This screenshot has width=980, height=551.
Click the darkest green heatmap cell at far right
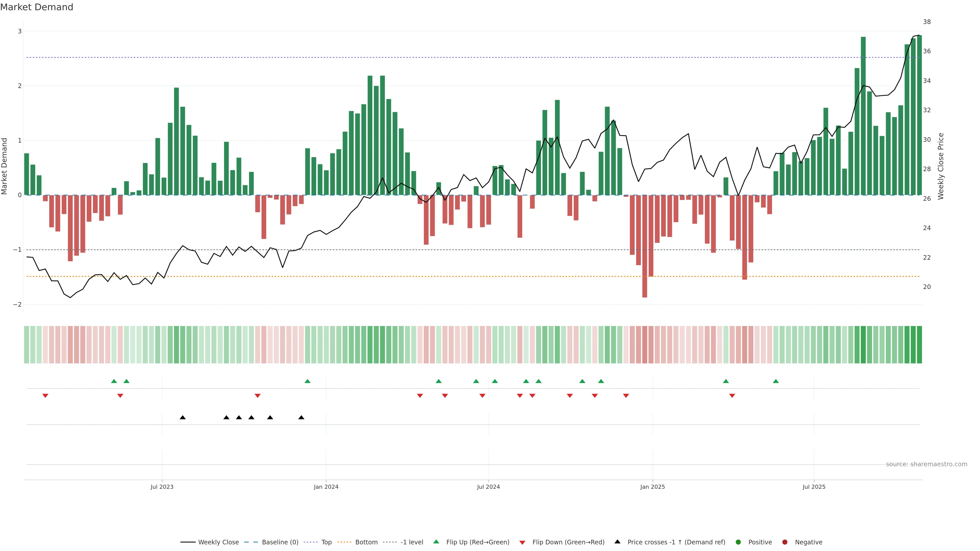pos(919,345)
